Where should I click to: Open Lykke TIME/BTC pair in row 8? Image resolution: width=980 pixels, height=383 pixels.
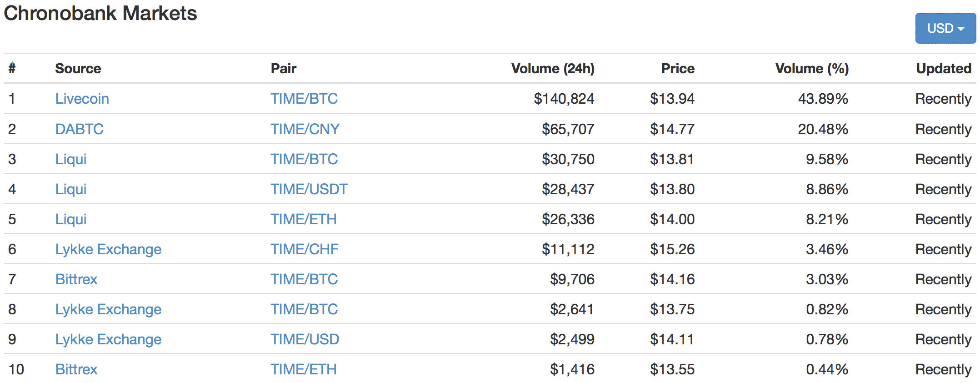pos(304,309)
